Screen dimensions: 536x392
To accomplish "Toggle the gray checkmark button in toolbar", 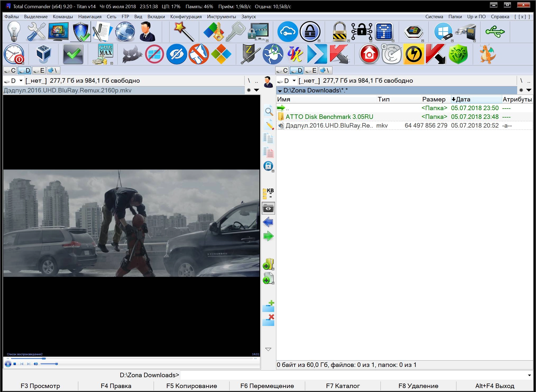I will [73, 54].
